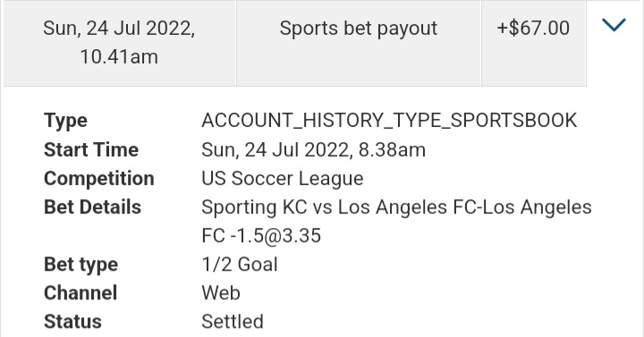
Task: Select the 1/2 Goal bet type value
Action: tap(240, 265)
